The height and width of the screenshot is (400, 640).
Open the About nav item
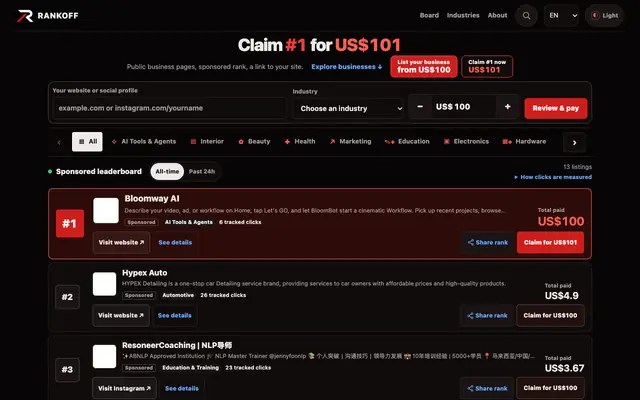pyautogui.click(x=497, y=15)
